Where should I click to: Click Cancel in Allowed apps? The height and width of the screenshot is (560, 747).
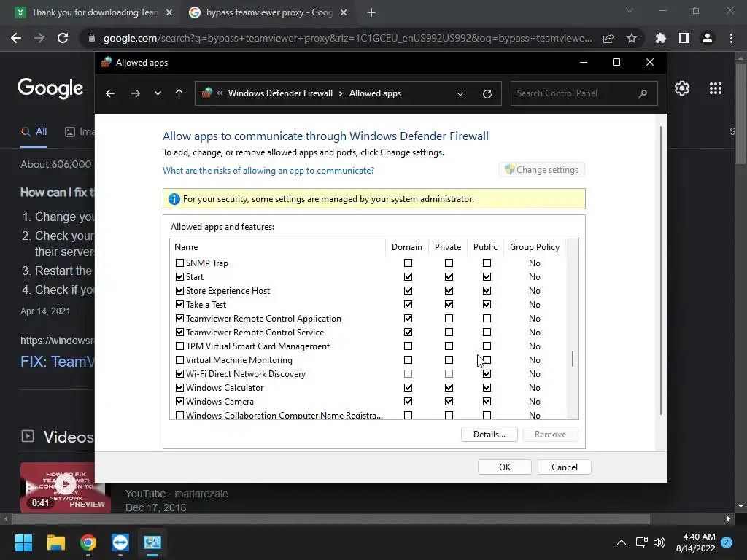click(x=565, y=467)
